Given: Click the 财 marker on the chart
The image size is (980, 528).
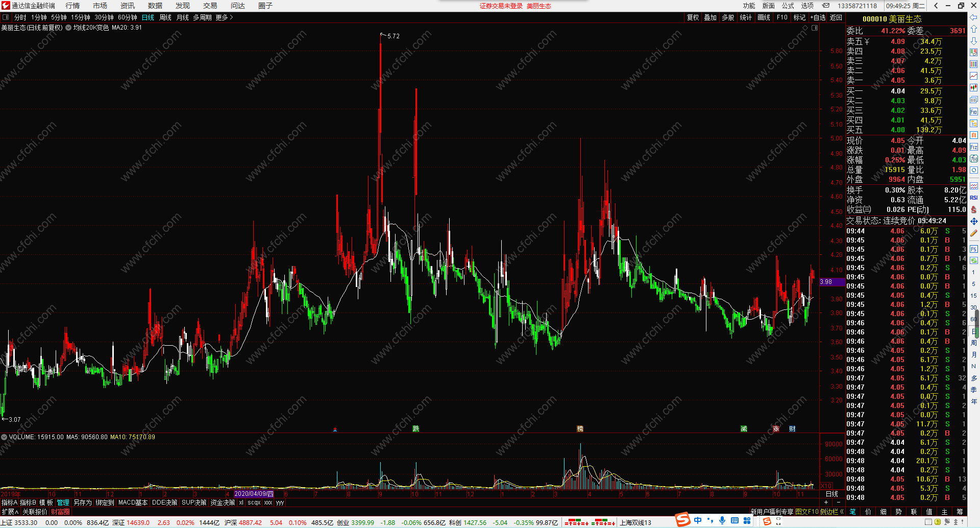Looking at the screenshot, I should tap(792, 428).
